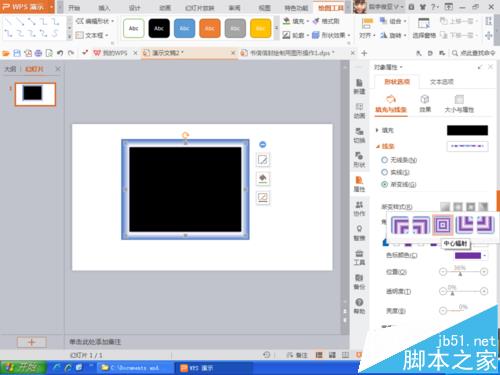Click the Windows 开始 Start button
Viewport: 500px width, 375px height.
[x=23, y=368]
